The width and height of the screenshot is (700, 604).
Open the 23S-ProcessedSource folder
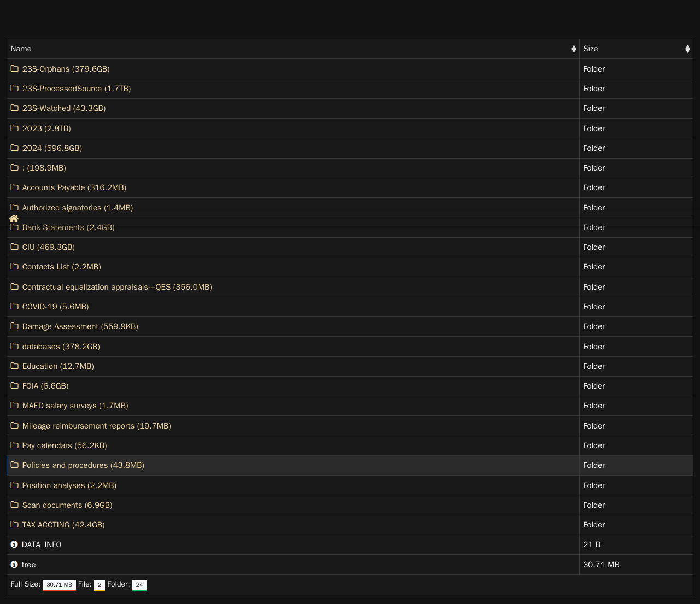pyautogui.click(x=76, y=89)
